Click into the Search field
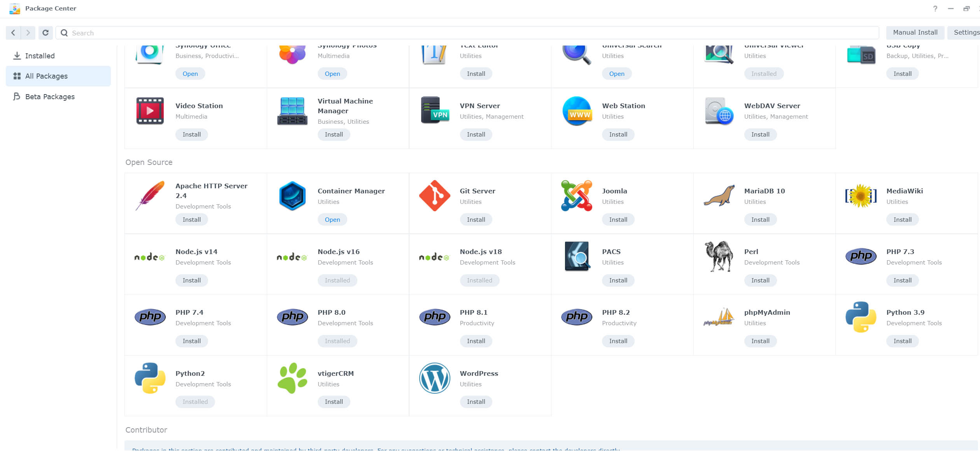The image size is (980, 454). pyautogui.click(x=467, y=33)
